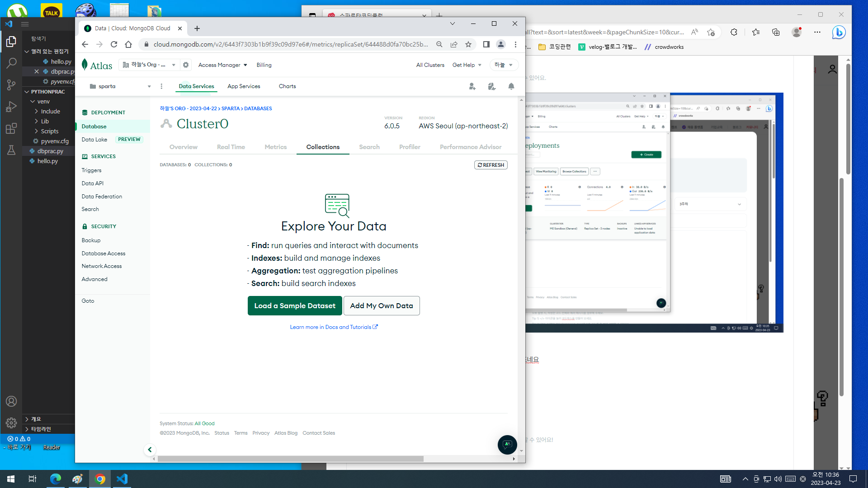Open the project activity feed icon
This screenshot has height=488, width=868.
[492, 86]
